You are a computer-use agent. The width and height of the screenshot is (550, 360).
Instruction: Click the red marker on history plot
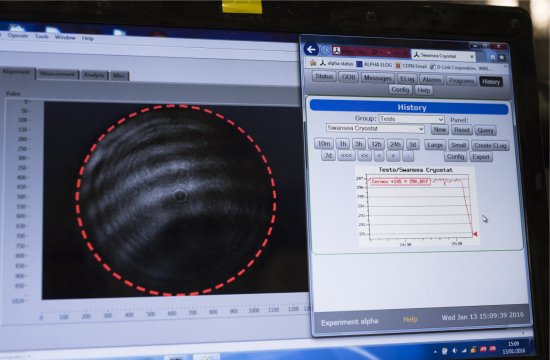(475, 234)
